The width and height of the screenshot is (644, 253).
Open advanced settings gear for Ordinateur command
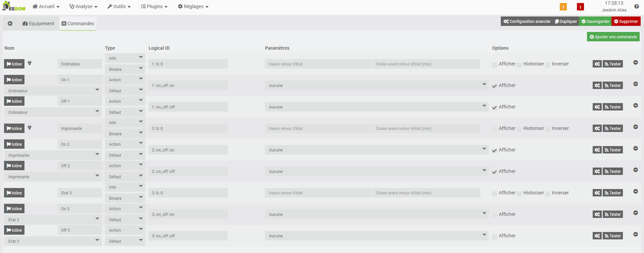click(597, 64)
